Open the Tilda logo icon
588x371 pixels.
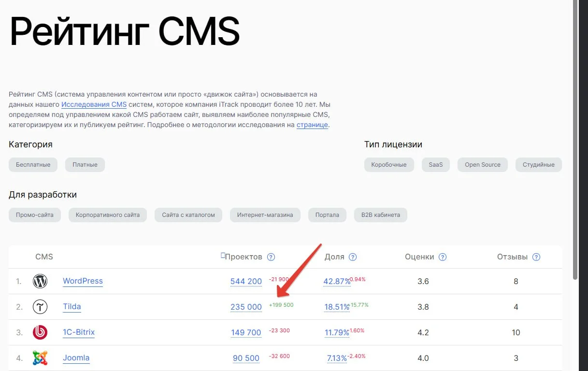tap(40, 307)
